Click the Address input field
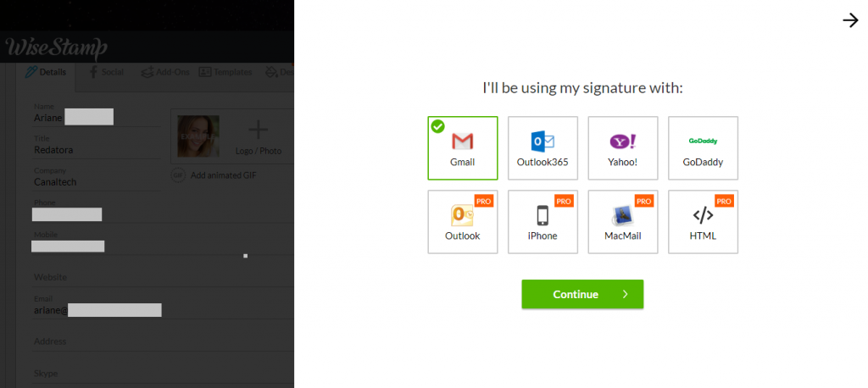Image resolution: width=868 pixels, height=388 pixels. click(163, 341)
